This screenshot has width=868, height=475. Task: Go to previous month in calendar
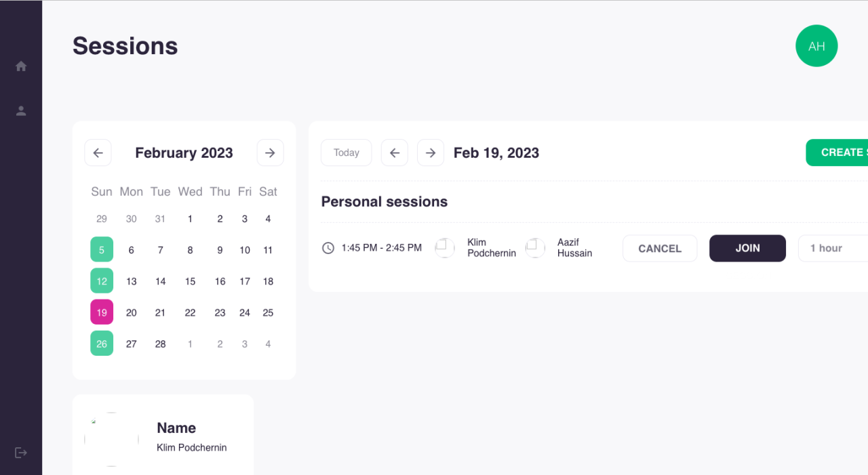(98, 153)
